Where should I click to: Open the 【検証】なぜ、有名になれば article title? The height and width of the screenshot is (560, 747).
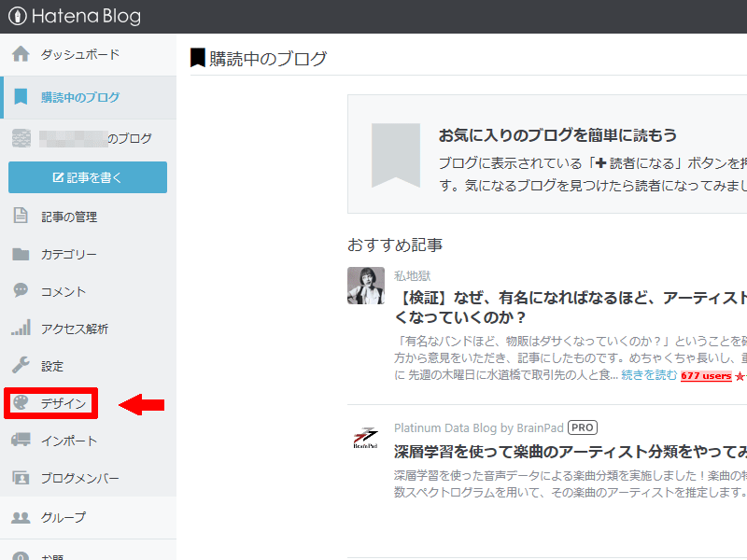[571, 307]
